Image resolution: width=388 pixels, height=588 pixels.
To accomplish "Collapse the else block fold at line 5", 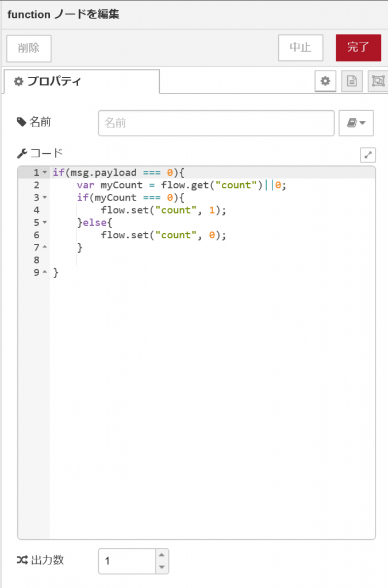I will [x=45, y=222].
